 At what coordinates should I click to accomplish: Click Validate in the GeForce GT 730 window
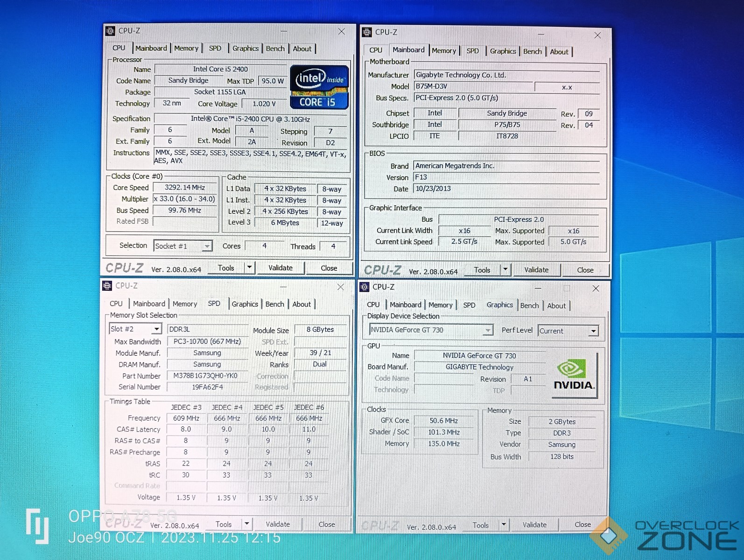pyautogui.click(x=534, y=525)
